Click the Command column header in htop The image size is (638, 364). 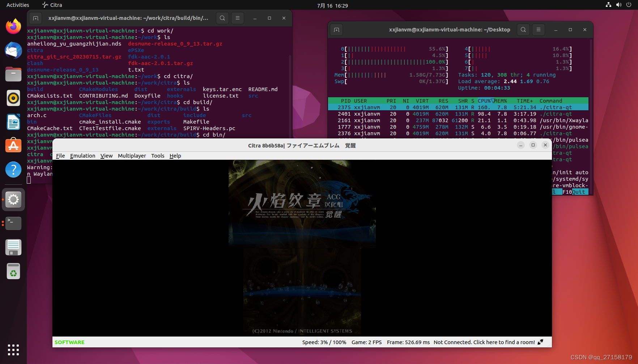click(x=551, y=101)
